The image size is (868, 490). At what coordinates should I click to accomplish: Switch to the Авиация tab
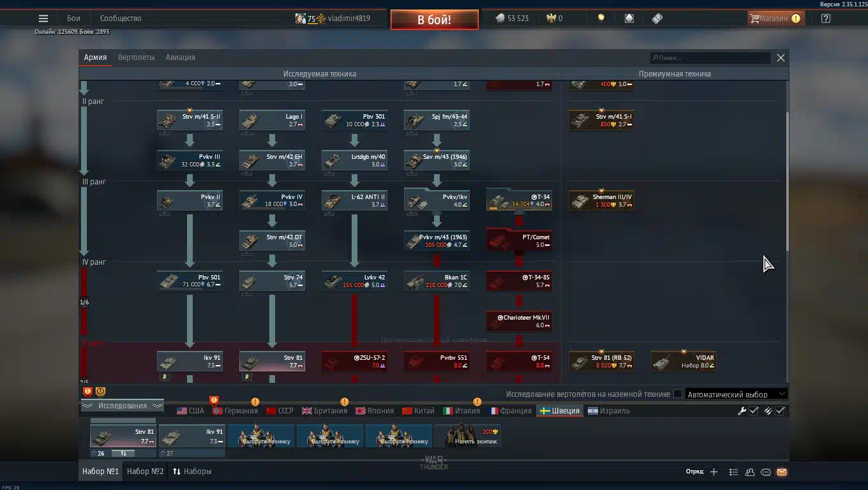[181, 57]
